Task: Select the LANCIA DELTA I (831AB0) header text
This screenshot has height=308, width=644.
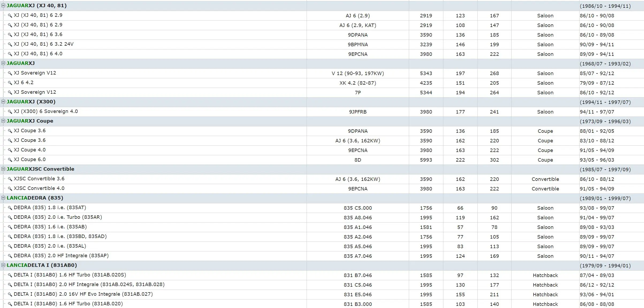Action: [42, 265]
